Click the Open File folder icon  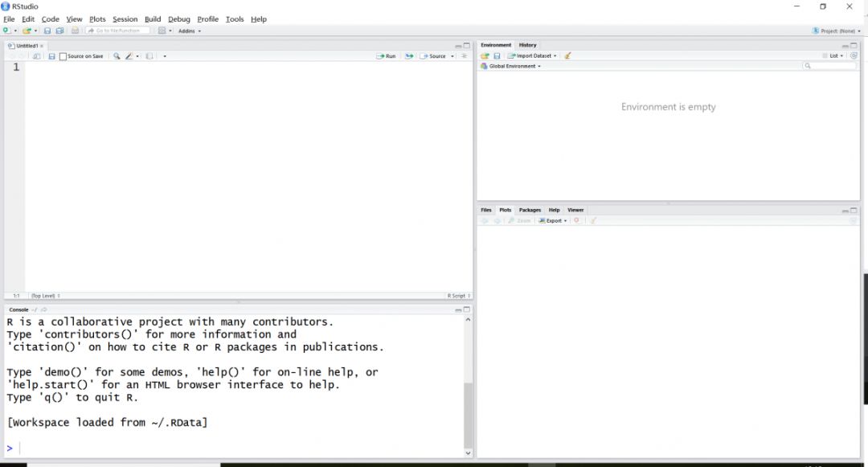(x=26, y=31)
